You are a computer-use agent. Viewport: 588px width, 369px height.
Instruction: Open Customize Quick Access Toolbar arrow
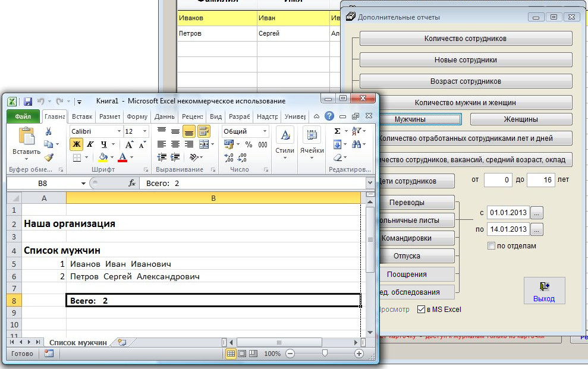coord(79,102)
